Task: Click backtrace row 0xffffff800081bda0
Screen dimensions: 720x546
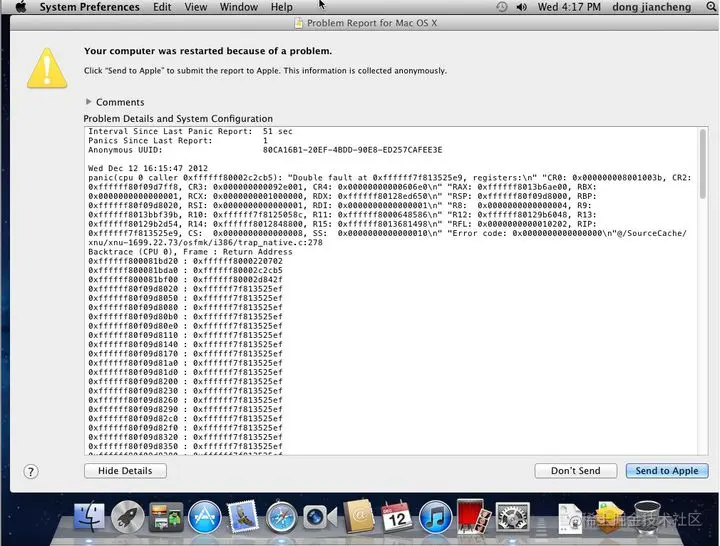Action: [x=186, y=270]
